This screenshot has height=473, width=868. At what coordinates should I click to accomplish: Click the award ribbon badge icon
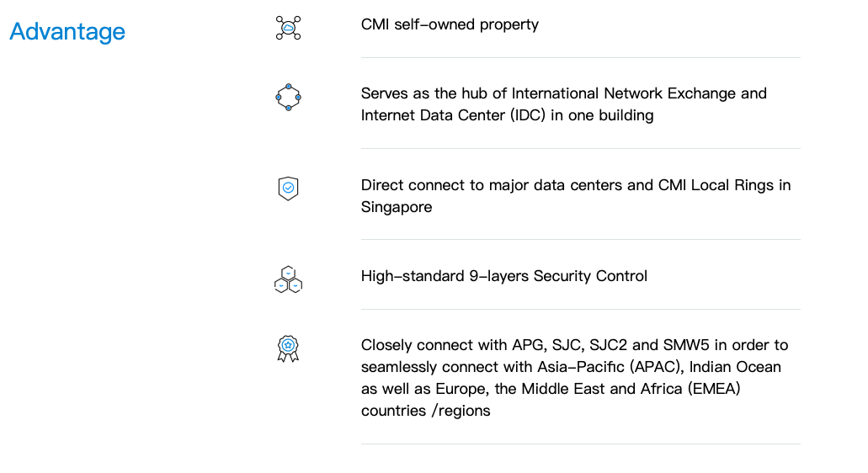[288, 348]
